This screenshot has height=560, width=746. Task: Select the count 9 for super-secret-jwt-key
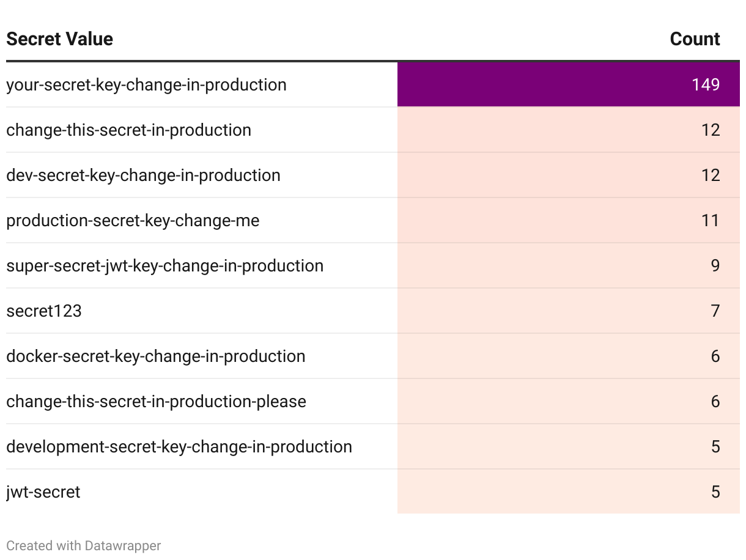tap(715, 265)
